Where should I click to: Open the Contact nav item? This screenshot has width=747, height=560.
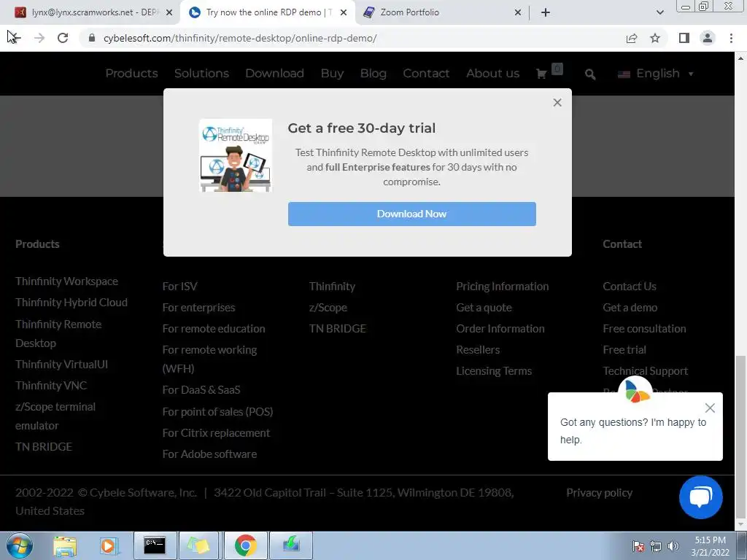click(426, 74)
